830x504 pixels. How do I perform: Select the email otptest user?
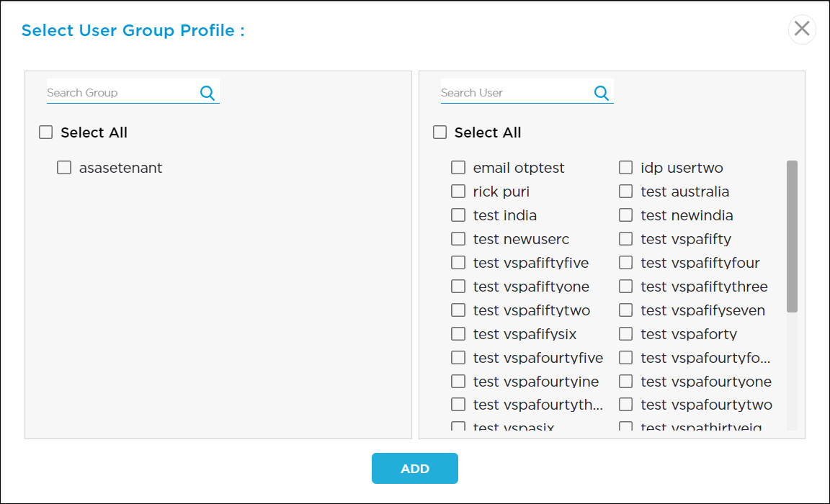click(x=458, y=167)
